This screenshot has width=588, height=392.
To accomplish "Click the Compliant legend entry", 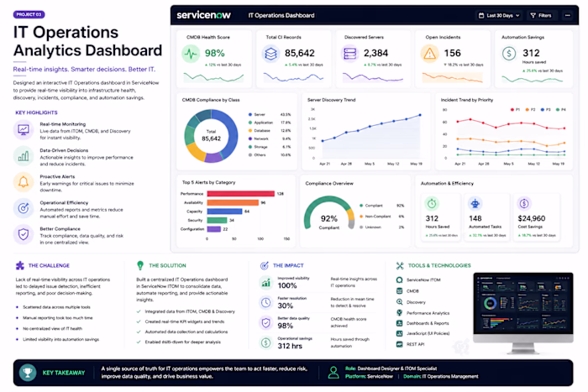I will (381, 206).
